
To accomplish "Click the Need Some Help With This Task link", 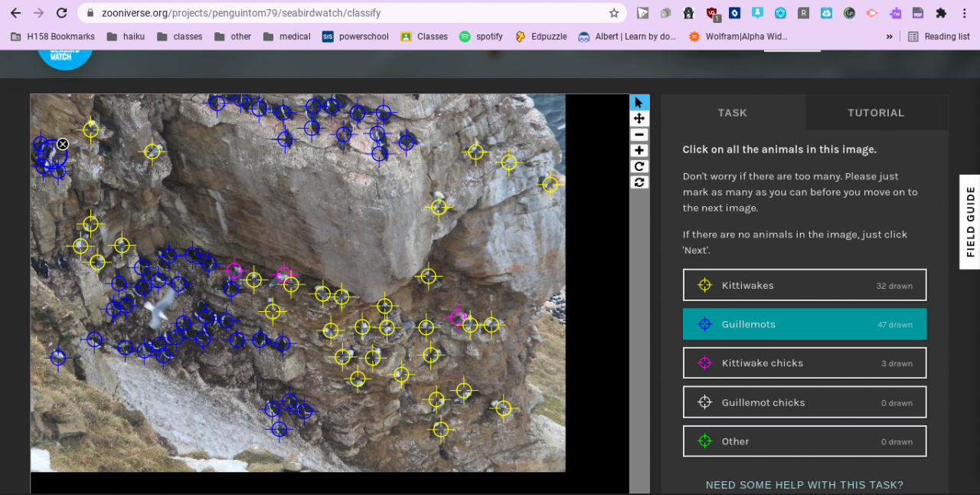I will click(805, 485).
